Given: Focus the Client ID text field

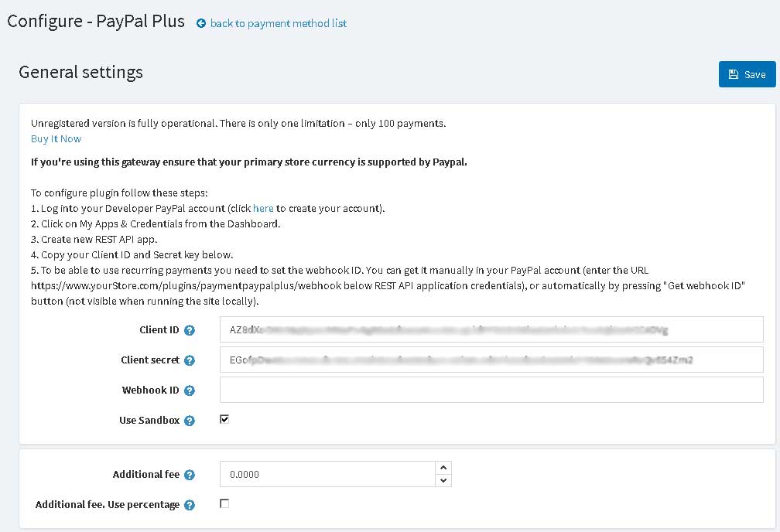Looking at the screenshot, I should (x=491, y=329).
